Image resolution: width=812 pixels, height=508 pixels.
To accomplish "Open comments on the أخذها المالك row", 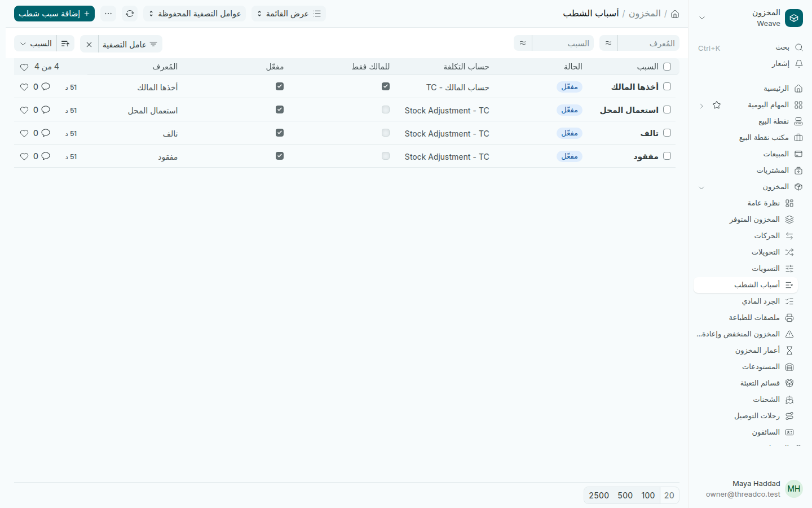I will tap(46, 87).
